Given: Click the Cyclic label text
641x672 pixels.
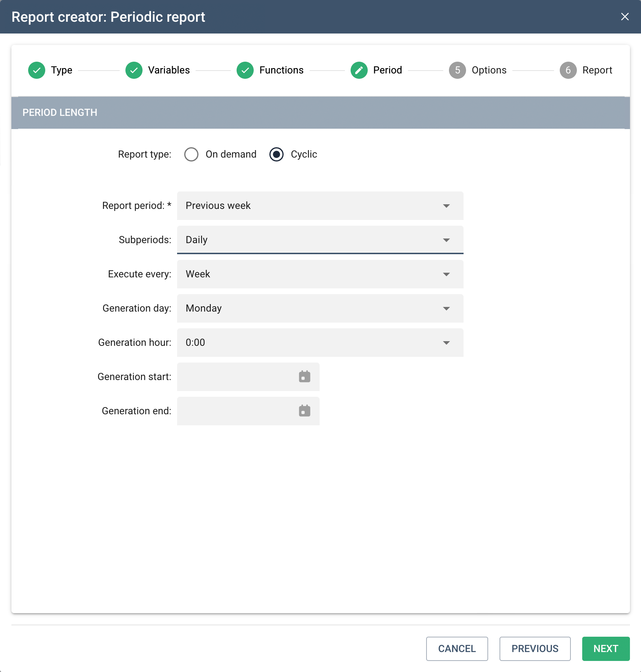Looking at the screenshot, I should click(x=304, y=154).
